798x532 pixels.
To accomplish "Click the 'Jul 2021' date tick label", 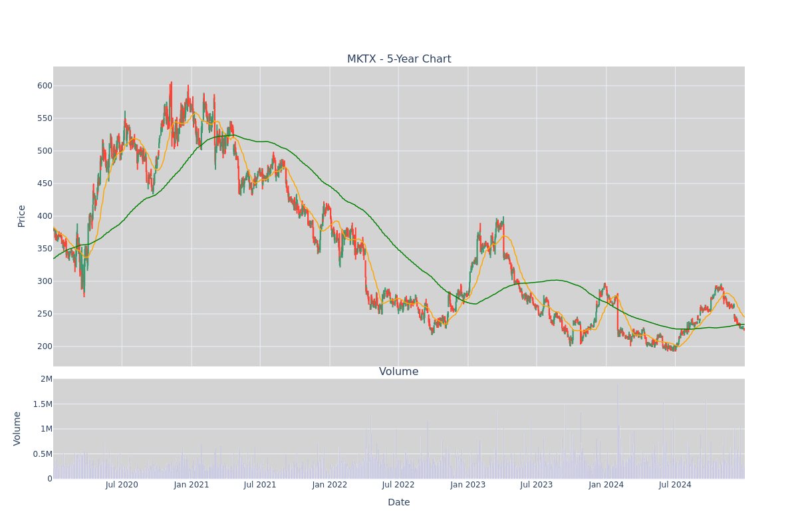I will click(260, 485).
